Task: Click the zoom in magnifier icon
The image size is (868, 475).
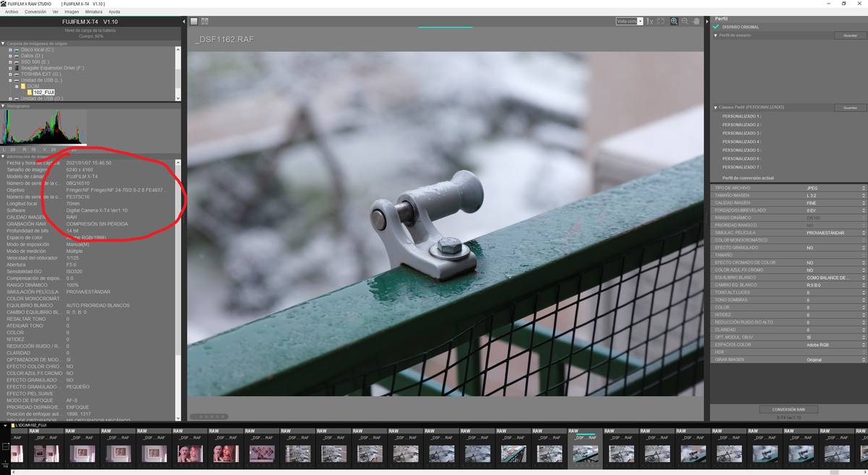Action: pyautogui.click(x=674, y=22)
